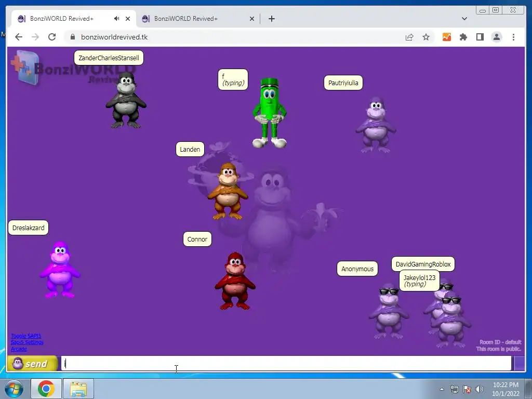
Task: Click the address bar URL bonziworldrevived.tk
Action: 114,37
